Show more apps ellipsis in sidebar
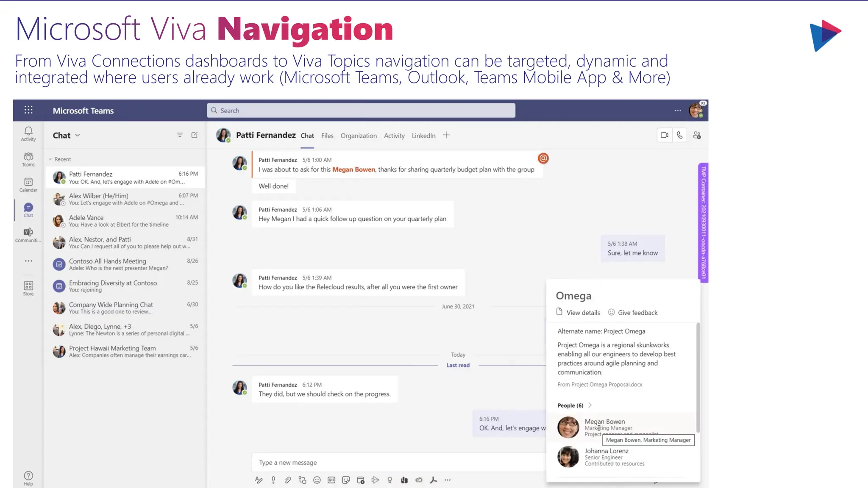This screenshot has width=868, height=488. 28,261
